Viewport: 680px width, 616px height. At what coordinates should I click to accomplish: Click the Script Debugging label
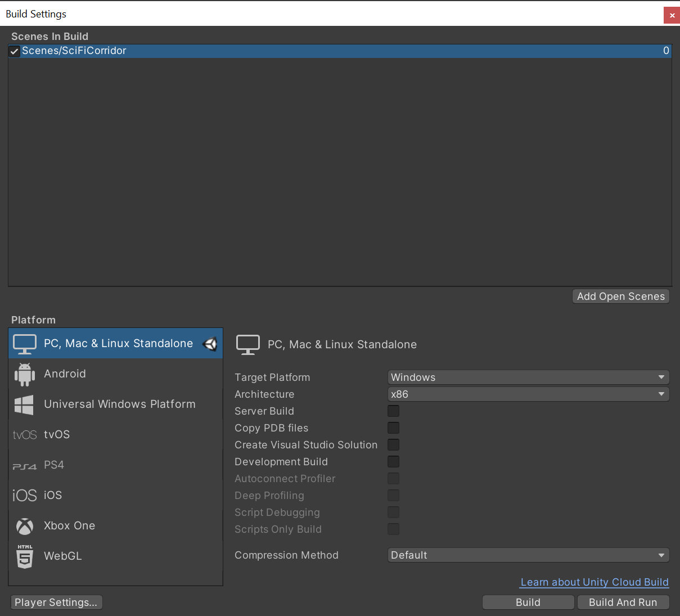(277, 512)
